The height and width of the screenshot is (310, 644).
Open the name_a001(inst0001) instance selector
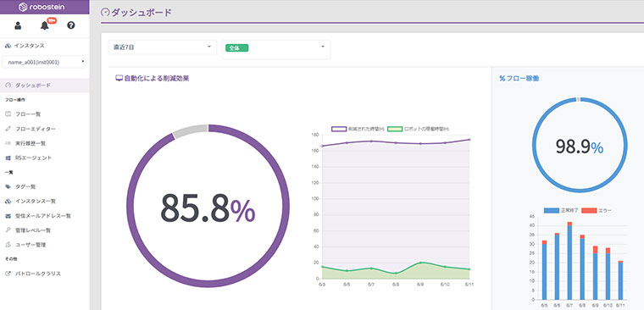click(x=44, y=63)
